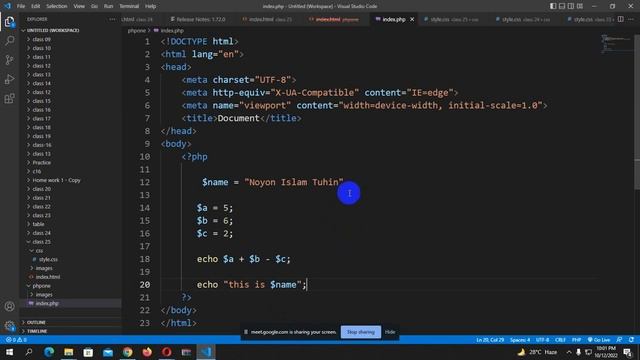Click the phpone breadcrumb
The image size is (640, 360).
(x=136, y=31)
